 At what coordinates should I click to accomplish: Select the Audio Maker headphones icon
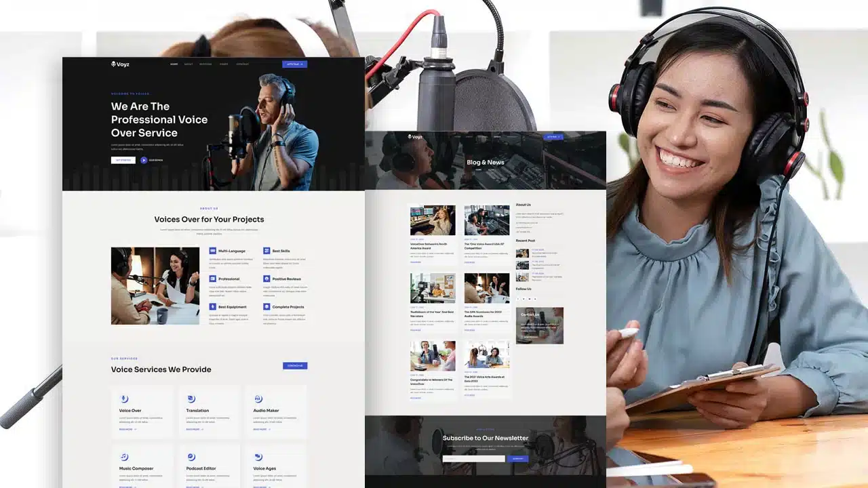[x=258, y=399]
